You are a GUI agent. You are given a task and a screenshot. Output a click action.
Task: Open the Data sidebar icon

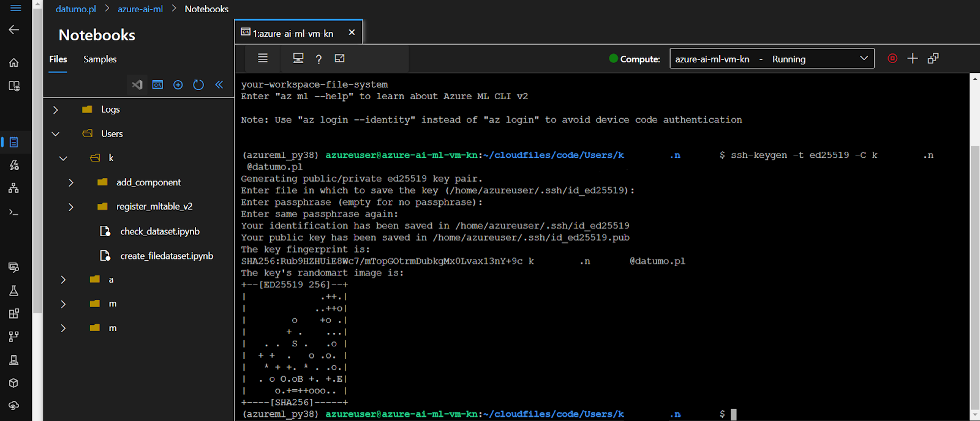tap(13, 267)
